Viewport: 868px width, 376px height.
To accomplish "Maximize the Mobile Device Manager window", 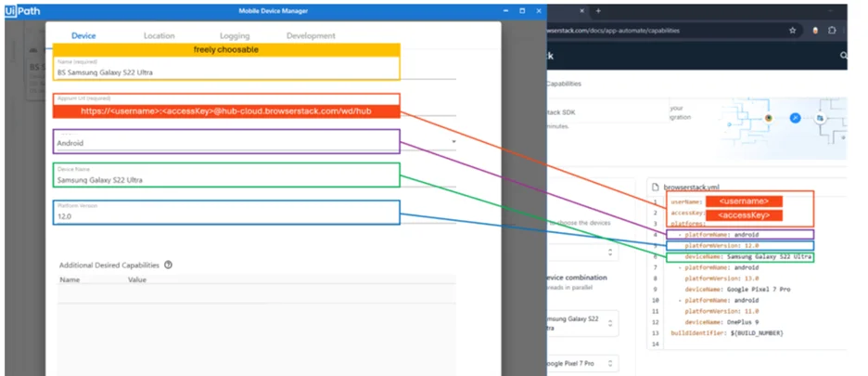I will [x=522, y=10].
